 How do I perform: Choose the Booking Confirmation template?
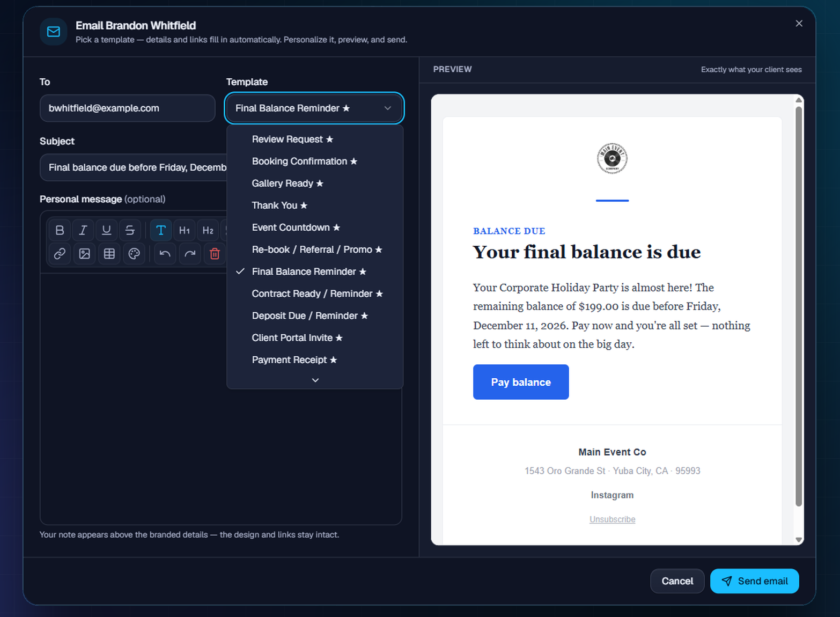(x=315, y=161)
